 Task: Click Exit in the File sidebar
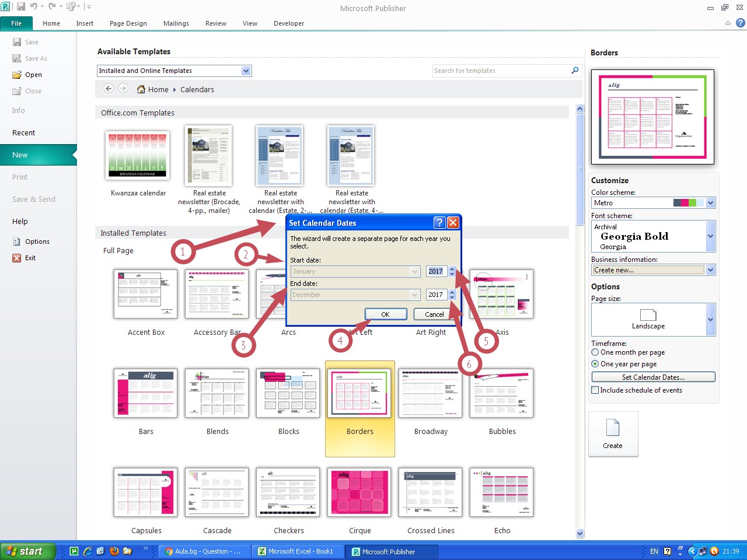tap(30, 258)
